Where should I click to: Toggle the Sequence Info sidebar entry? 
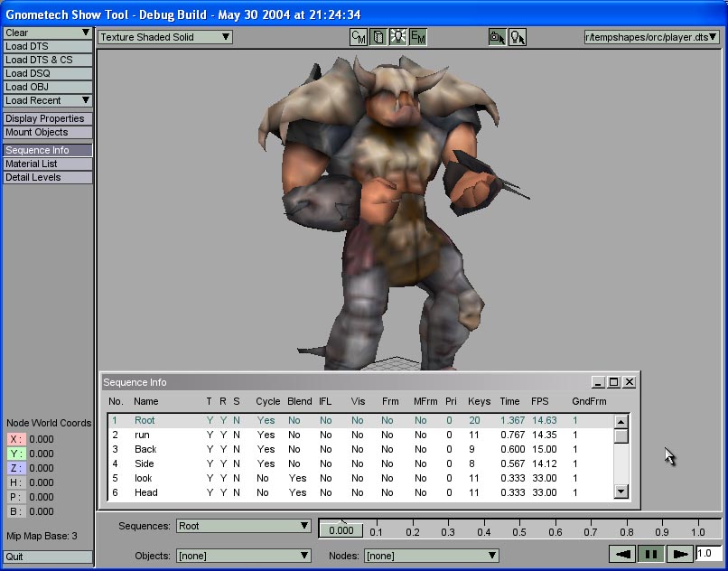pyautogui.click(x=48, y=150)
